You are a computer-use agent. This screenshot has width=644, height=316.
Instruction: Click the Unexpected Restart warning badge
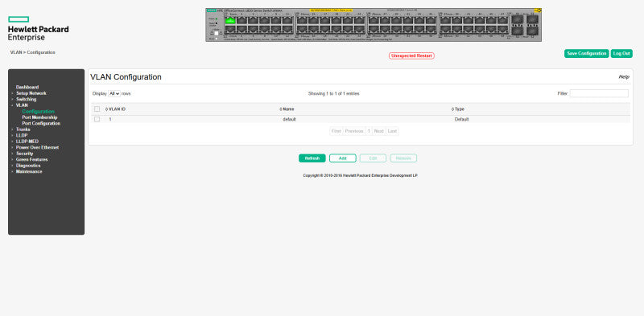[x=411, y=55]
